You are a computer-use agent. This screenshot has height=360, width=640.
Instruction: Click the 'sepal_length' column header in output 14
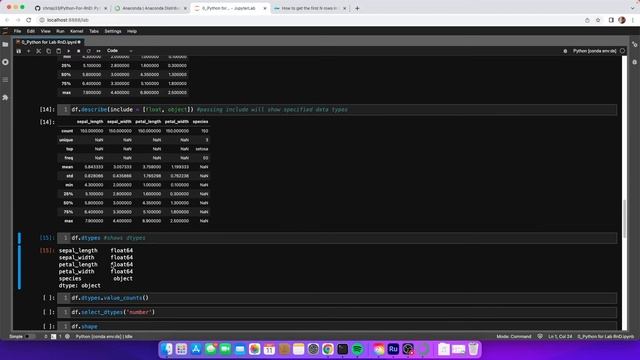pos(90,122)
